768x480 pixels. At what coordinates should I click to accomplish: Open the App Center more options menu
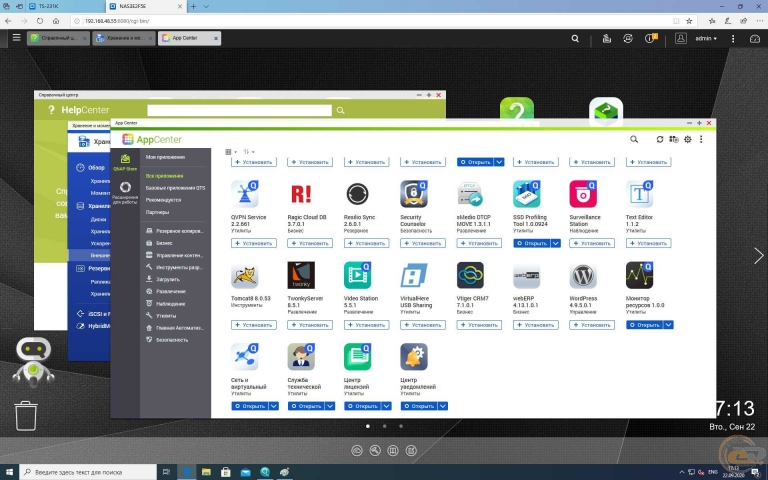click(x=701, y=140)
